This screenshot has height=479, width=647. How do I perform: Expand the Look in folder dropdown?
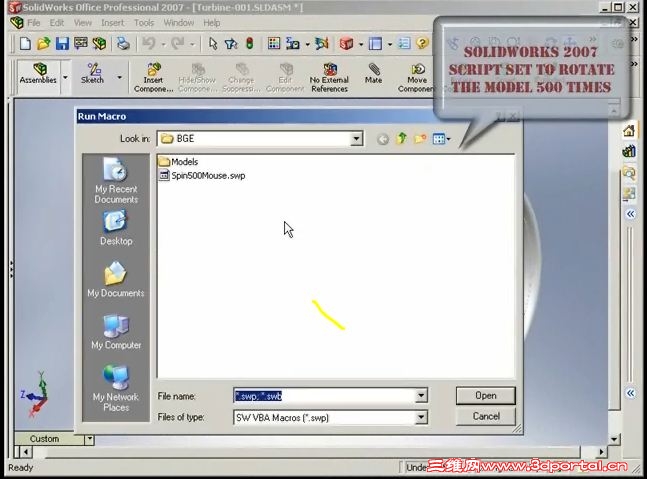tap(356, 139)
